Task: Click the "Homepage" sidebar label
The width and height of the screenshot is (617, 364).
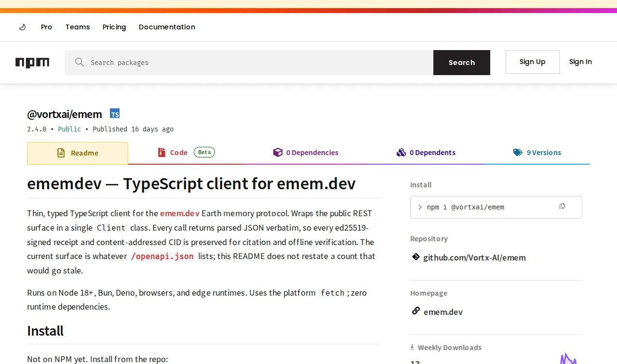Action: 429,293
